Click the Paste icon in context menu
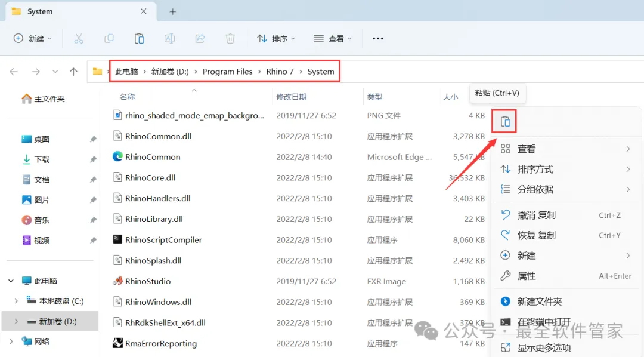Viewport: 644px width, 357px height. [x=505, y=122]
